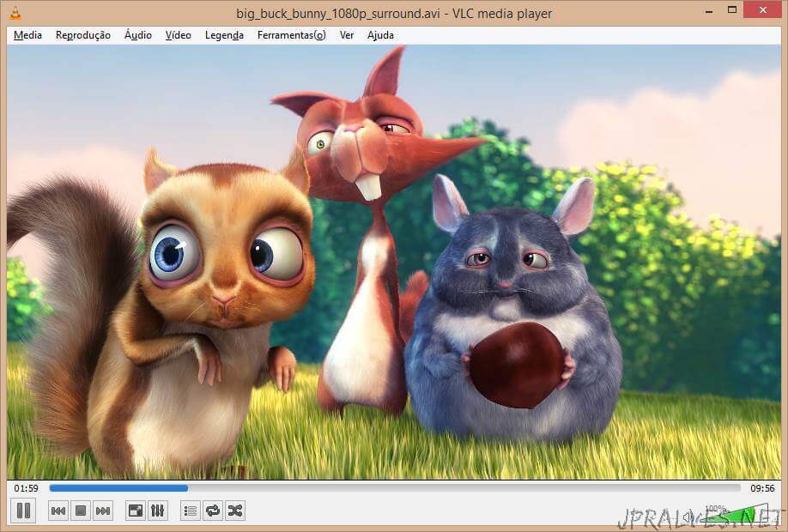Toggle fullscreen video mode
788x532 pixels.
coord(135,511)
